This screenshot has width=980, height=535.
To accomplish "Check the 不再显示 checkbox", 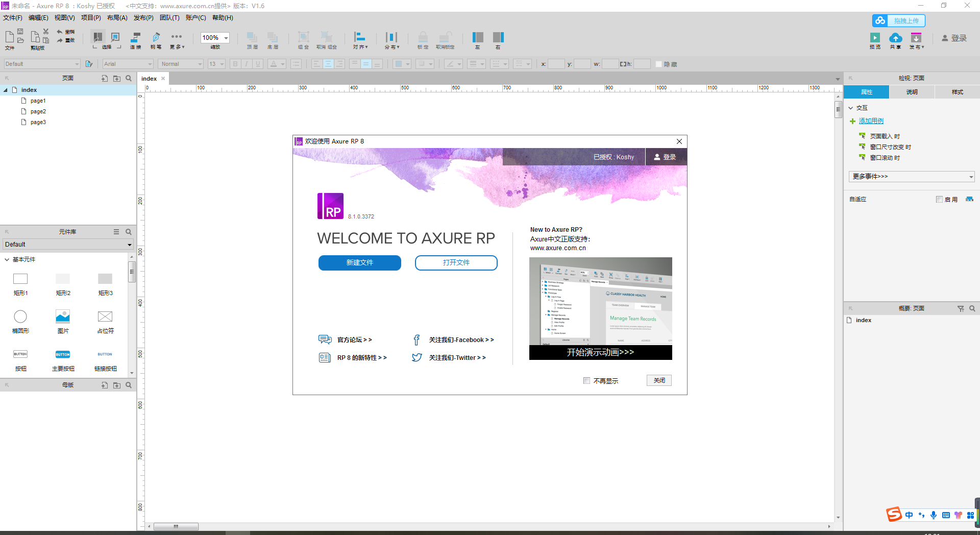I will coord(586,380).
